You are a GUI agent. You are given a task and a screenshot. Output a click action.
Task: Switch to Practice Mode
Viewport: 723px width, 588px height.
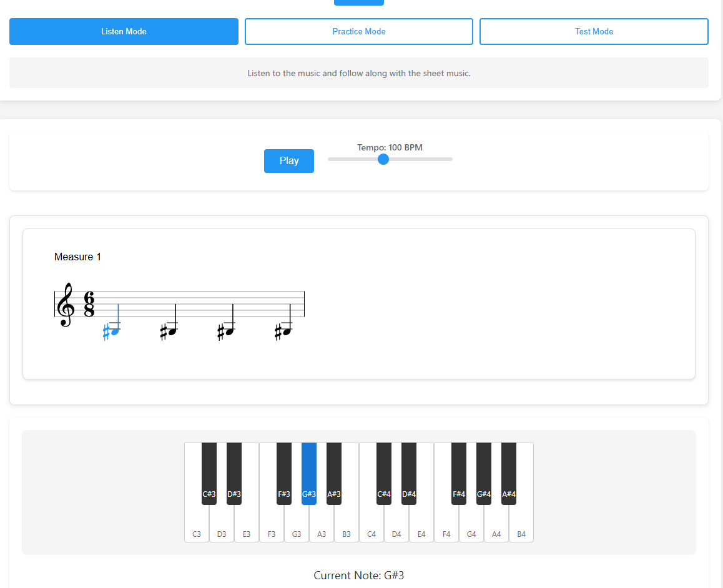(x=359, y=31)
